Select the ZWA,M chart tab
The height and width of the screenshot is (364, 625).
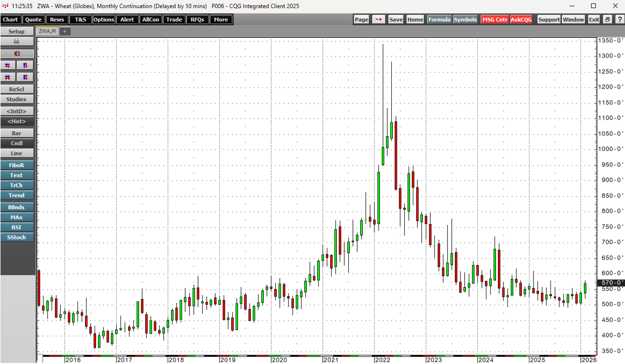48,31
